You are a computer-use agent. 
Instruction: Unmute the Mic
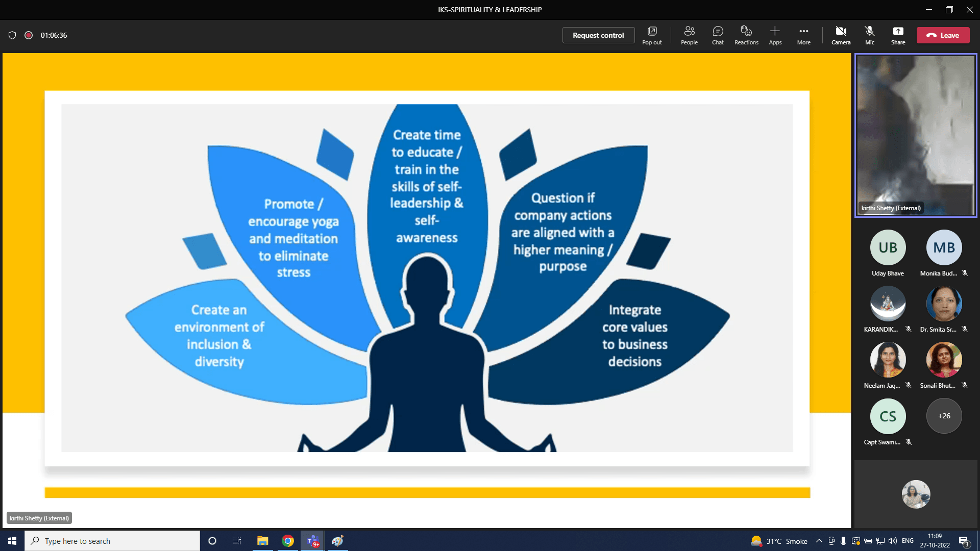coord(869,35)
